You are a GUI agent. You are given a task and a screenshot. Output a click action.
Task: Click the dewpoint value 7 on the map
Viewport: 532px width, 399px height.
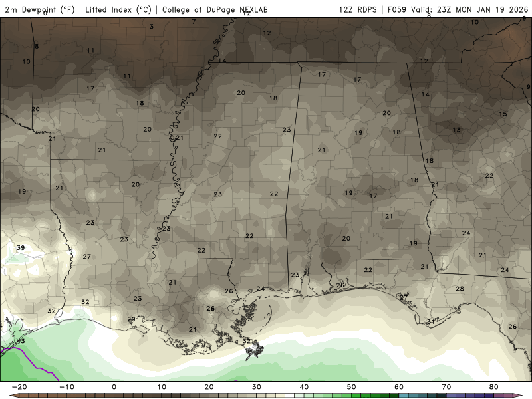coord(194,22)
